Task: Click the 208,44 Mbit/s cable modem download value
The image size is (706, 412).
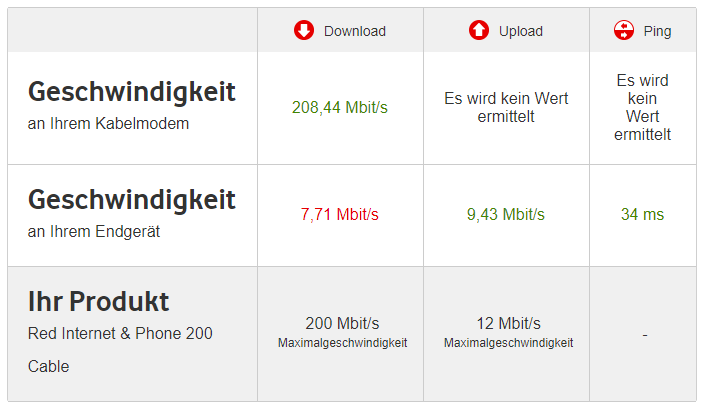Action: (x=340, y=107)
